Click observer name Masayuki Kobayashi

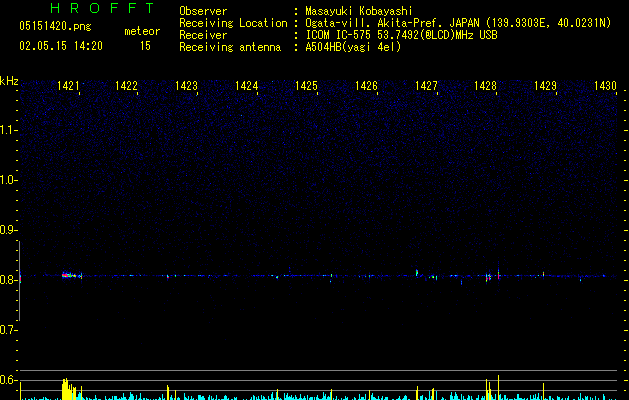pyautogui.click(x=359, y=11)
